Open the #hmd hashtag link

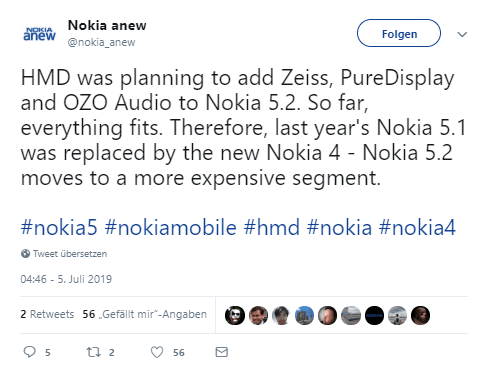pos(272,228)
